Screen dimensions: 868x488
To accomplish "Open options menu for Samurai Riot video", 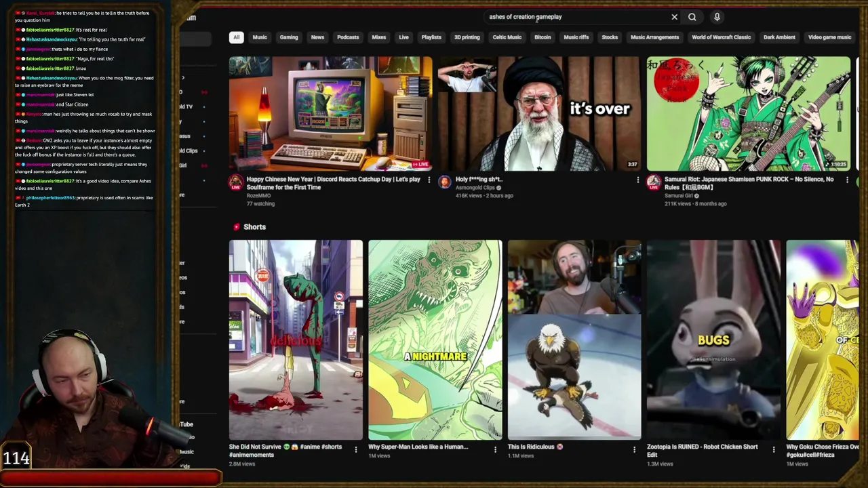I will 847,180.
